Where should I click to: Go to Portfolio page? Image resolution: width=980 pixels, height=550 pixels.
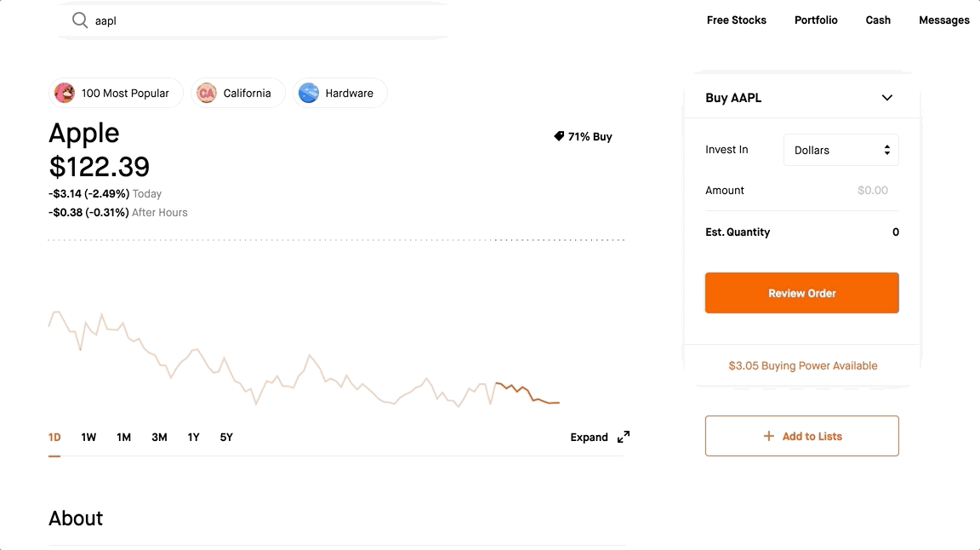(816, 20)
